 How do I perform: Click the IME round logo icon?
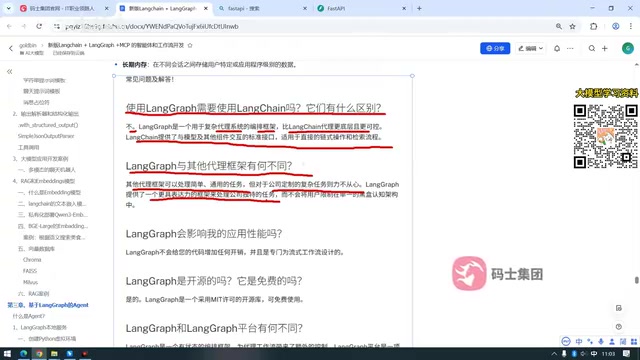pyautogui.click(x=566, y=341)
